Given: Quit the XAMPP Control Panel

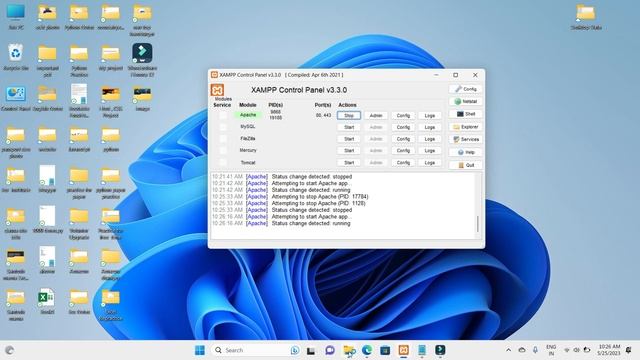Looking at the screenshot, I should click(x=466, y=165).
